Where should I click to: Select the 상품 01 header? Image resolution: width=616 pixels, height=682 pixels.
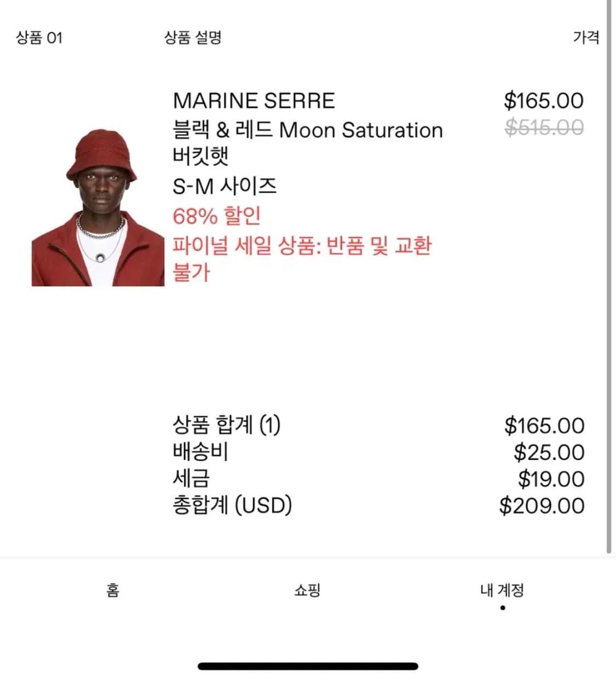pyautogui.click(x=38, y=37)
